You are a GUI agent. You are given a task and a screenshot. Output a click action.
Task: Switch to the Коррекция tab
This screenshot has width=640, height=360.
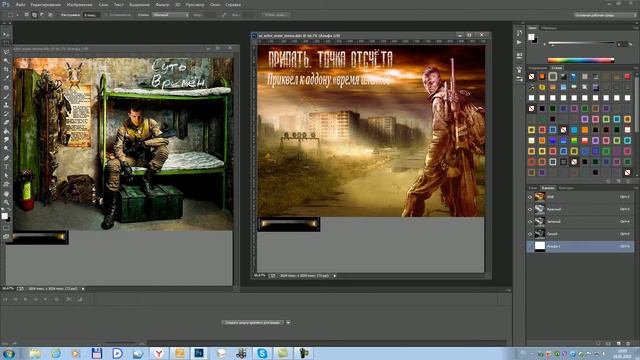tap(538, 68)
